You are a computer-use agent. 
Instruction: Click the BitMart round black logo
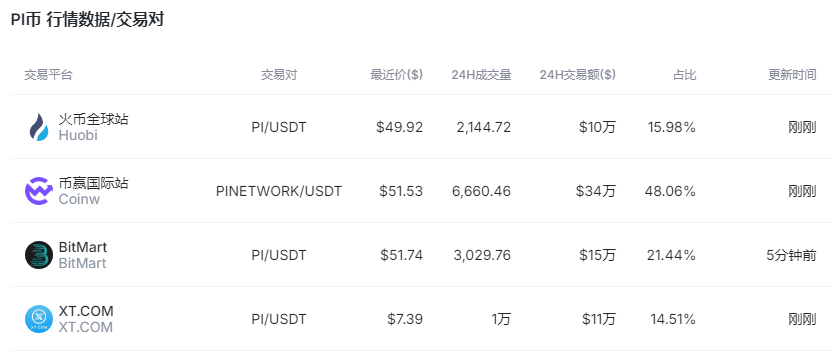(39, 255)
